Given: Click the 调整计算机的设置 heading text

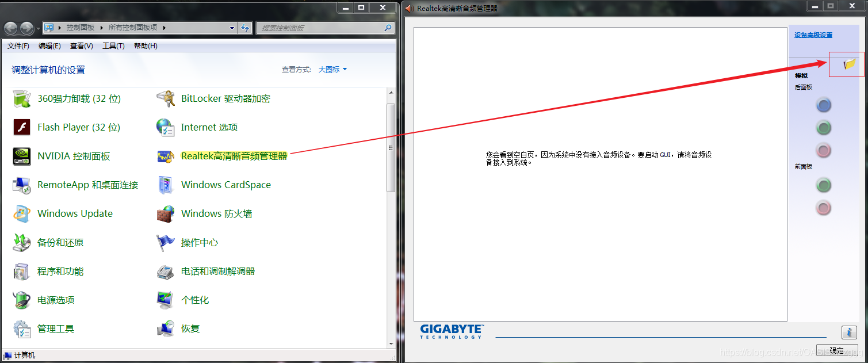Looking at the screenshot, I should pos(48,70).
